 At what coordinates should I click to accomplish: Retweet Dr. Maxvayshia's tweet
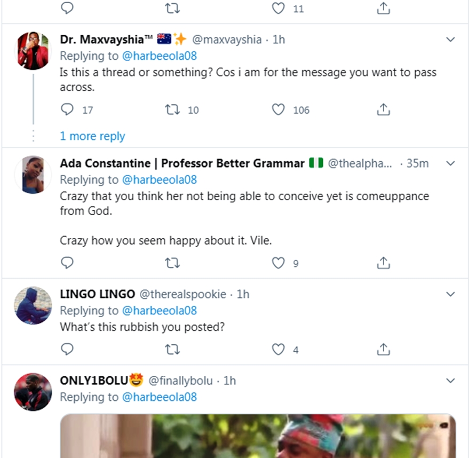[x=173, y=110]
